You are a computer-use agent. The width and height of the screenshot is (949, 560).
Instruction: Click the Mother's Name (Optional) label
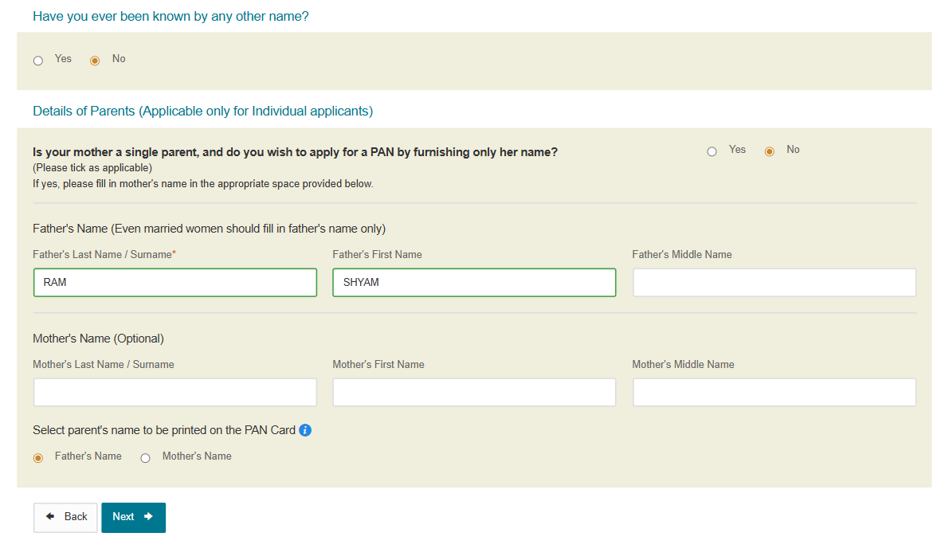98,338
